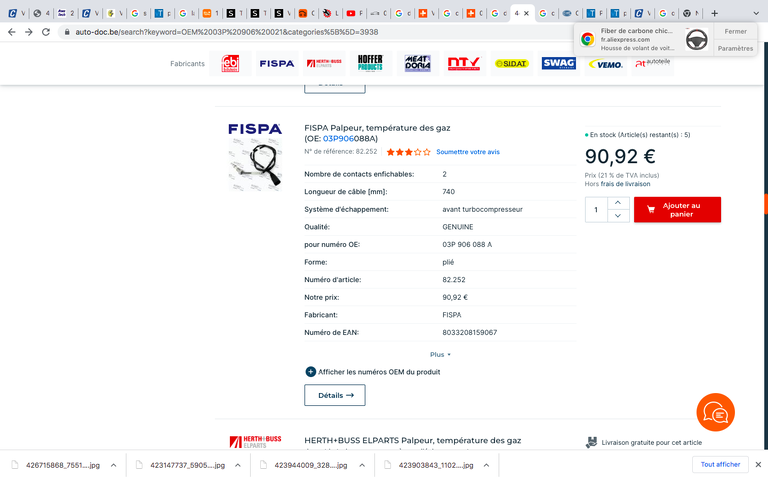Click the cable length value 740
The height and width of the screenshot is (480, 768).
click(x=448, y=192)
